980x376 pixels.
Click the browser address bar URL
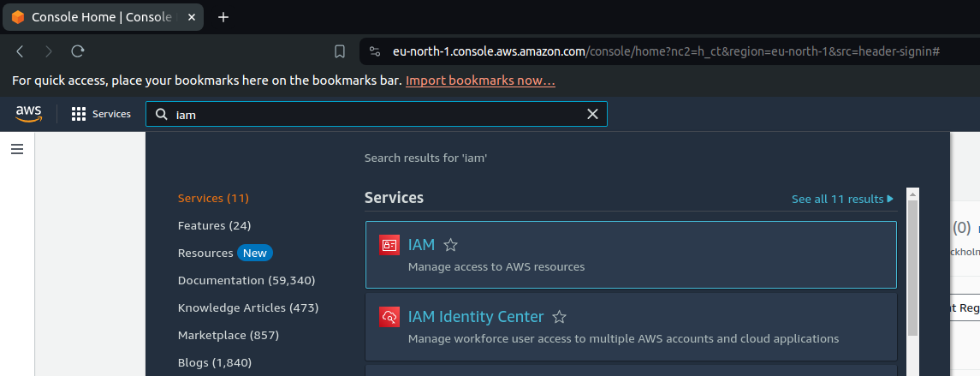666,51
